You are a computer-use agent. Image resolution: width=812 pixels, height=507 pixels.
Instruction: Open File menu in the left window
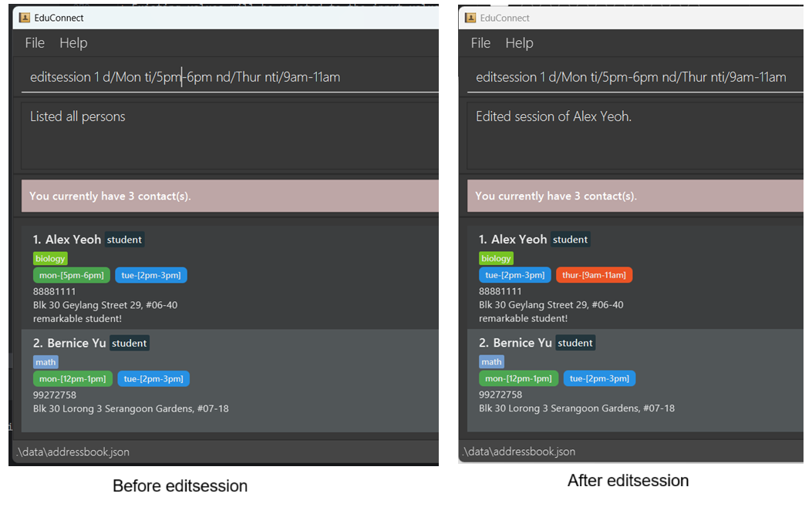pos(35,43)
